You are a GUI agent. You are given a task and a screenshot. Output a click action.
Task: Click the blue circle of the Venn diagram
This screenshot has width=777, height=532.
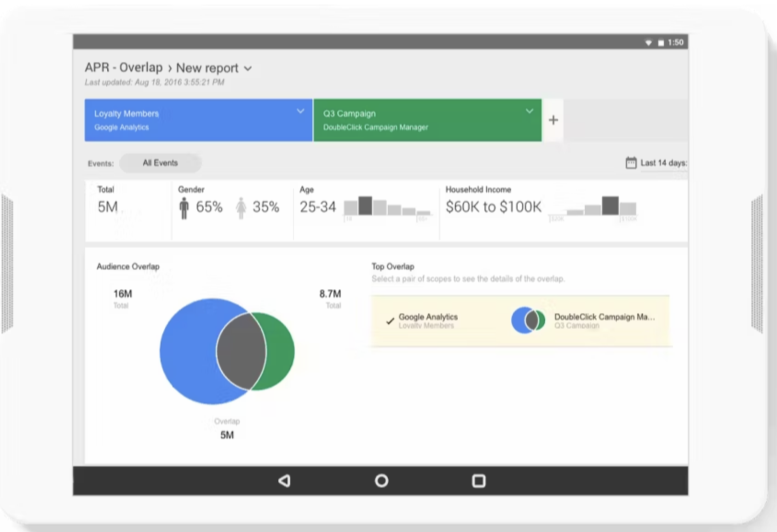[189, 352]
